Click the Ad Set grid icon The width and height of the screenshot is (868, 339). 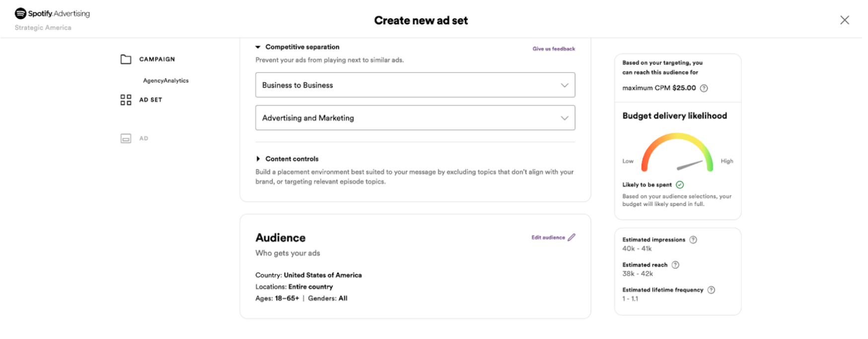click(x=126, y=100)
